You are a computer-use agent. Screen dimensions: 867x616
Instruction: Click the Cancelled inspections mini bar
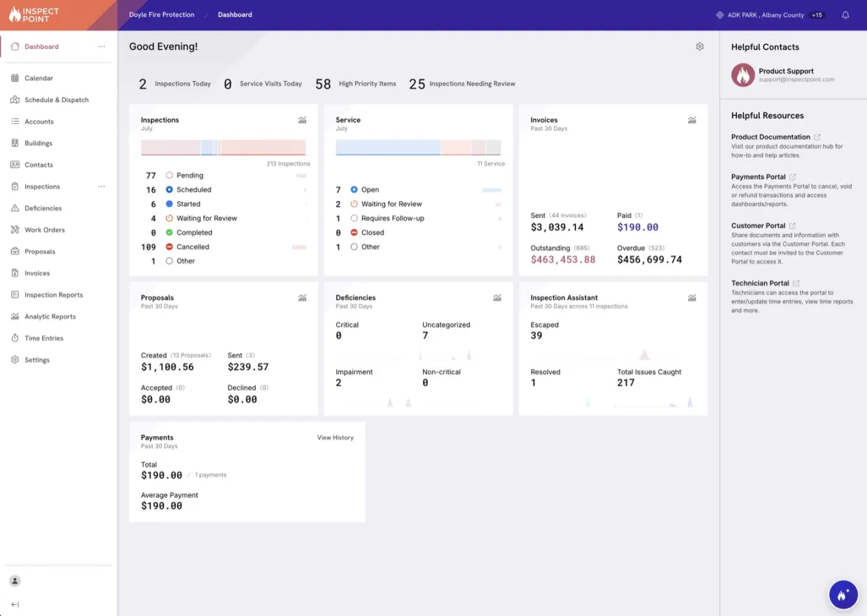point(299,247)
